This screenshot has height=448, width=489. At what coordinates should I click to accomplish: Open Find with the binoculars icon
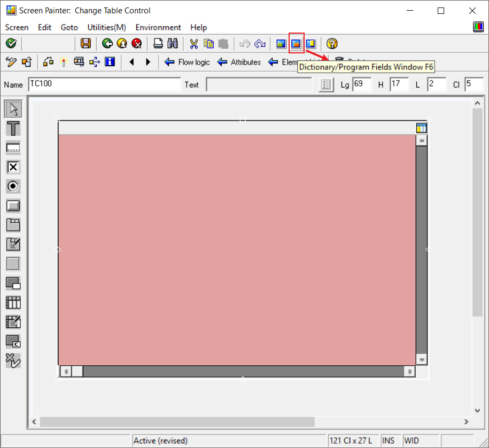(173, 43)
